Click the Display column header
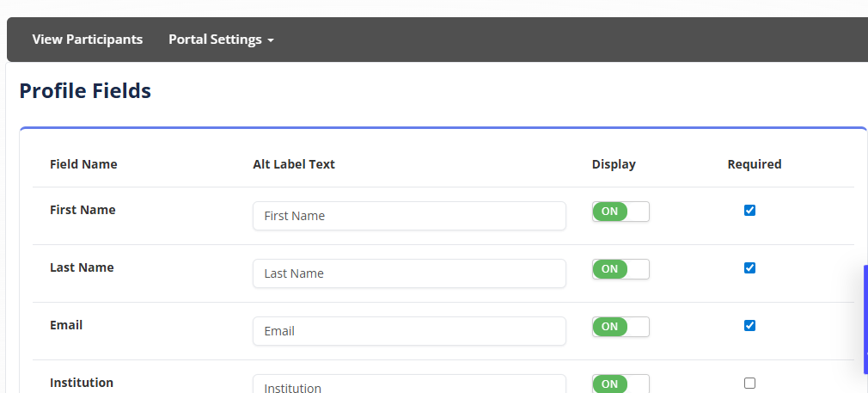This screenshot has height=393, width=868. tap(614, 164)
